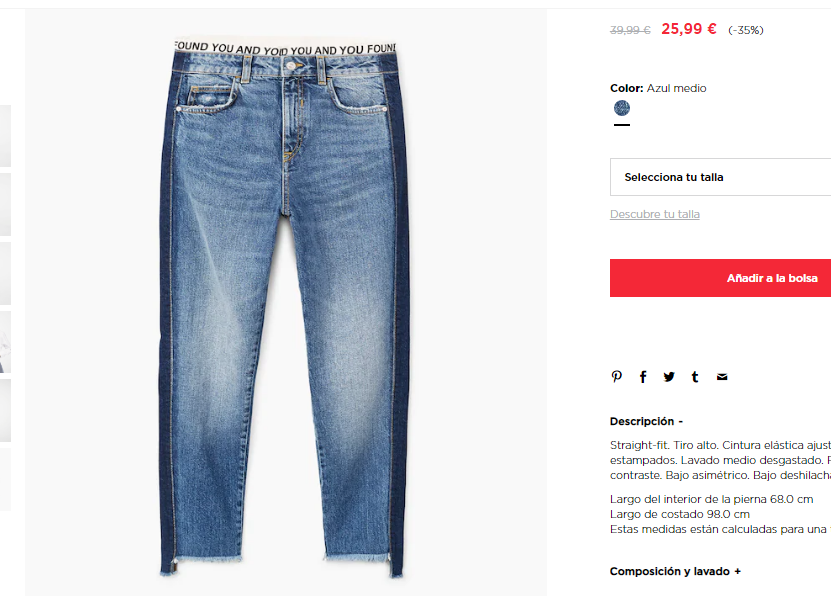Collapse the Descripción section

(x=646, y=421)
